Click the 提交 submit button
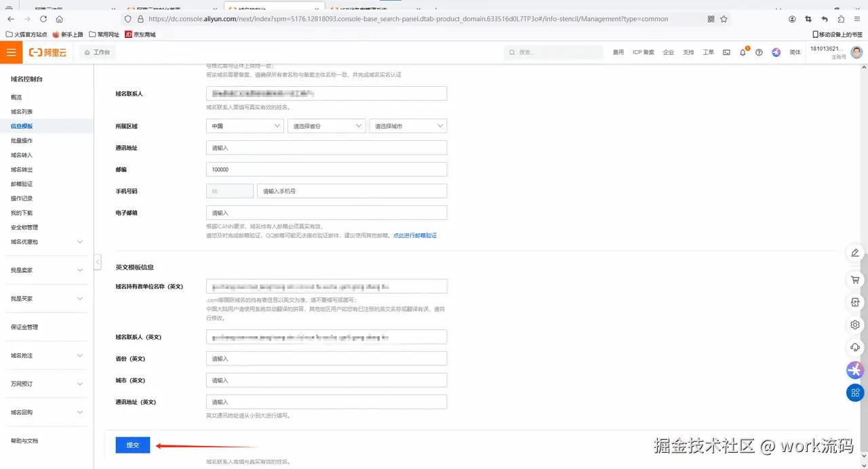Viewport: 868px width, 469px height. [132, 445]
